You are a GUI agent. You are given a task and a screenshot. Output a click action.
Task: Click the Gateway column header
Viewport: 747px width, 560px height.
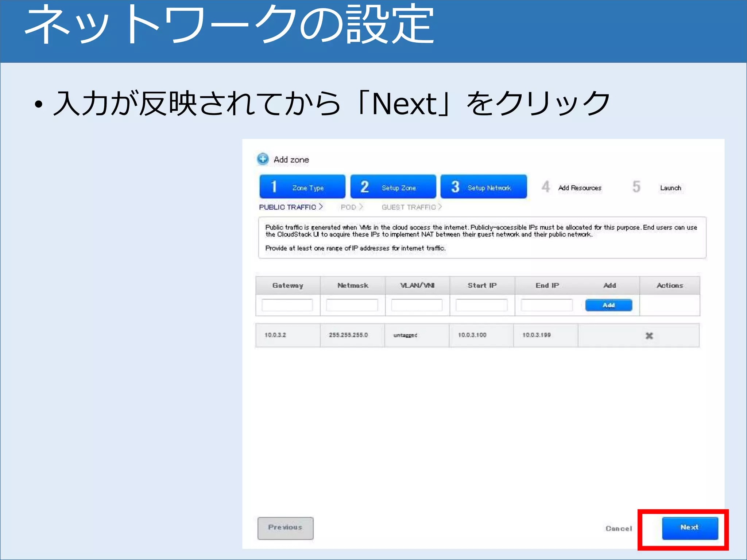288,285
